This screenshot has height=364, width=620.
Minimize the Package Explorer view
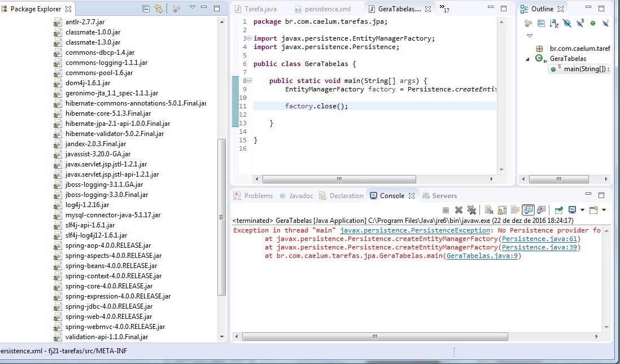(x=204, y=7)
